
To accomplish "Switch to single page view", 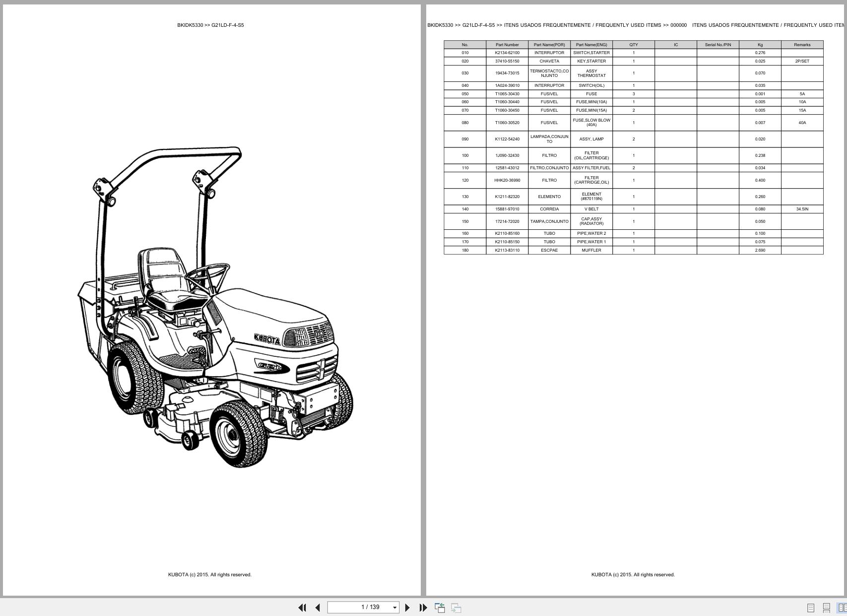I will (x=811, y=608).
